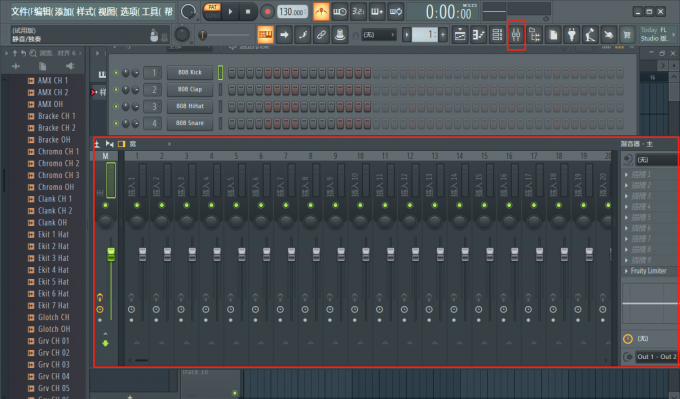
Task: Toggle the metronome icon
Action: 321,12
